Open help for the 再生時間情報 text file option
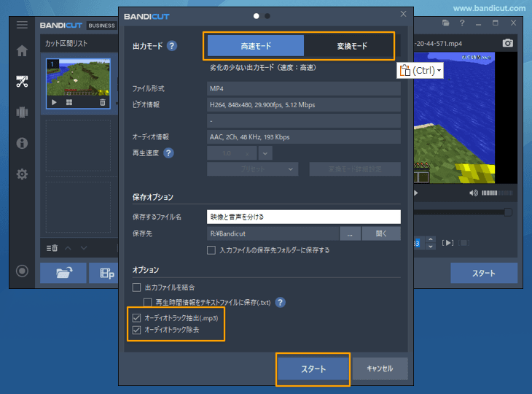Screen dimensions: 532x394 coord(281,302)
